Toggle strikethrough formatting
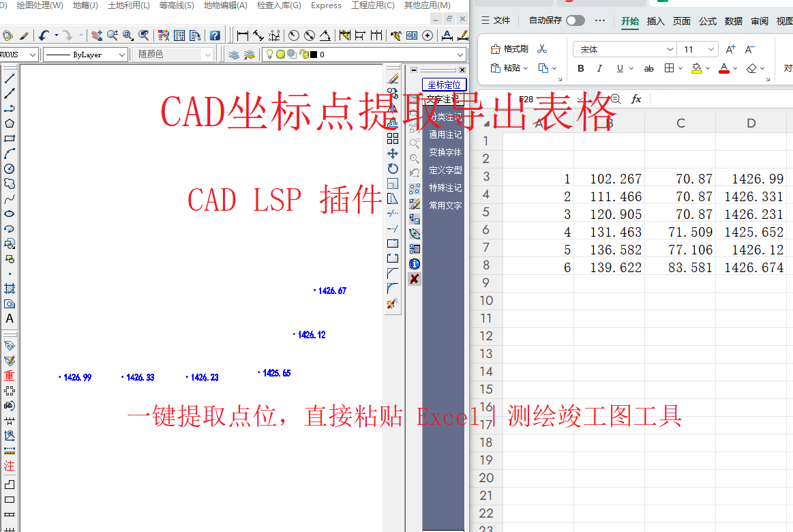 (x=648, y=68)
